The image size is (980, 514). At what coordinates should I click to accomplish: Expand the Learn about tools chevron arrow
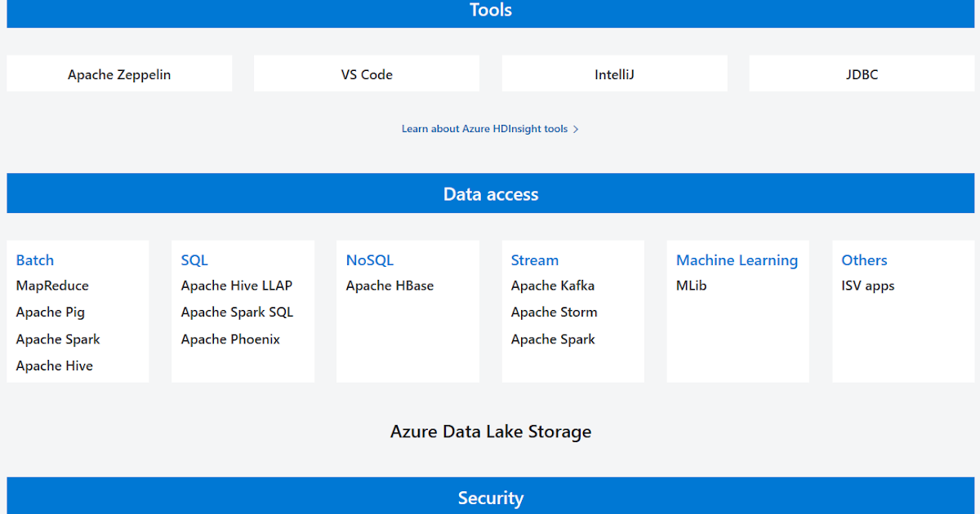pyautogui.click(x=576, y=129)
